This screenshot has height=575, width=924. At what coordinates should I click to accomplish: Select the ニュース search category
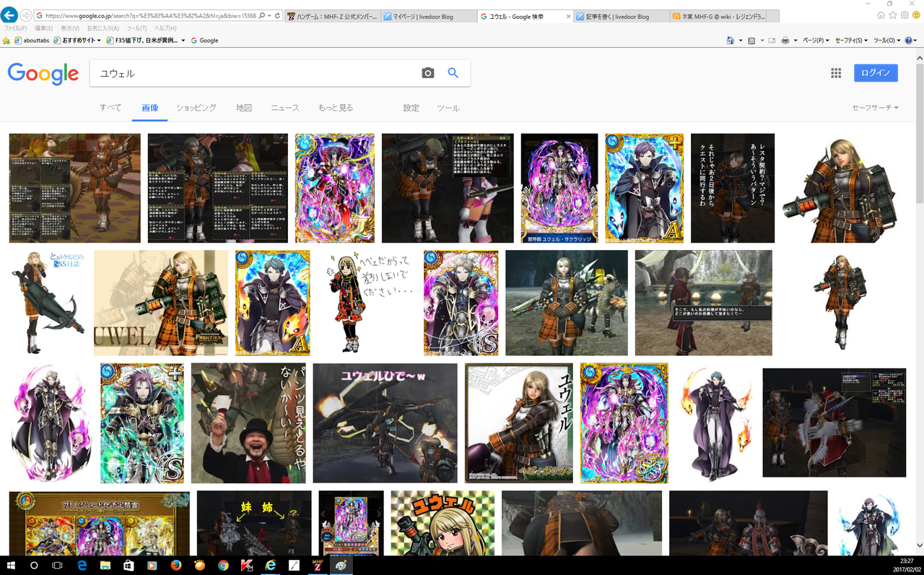coord(285,108)
